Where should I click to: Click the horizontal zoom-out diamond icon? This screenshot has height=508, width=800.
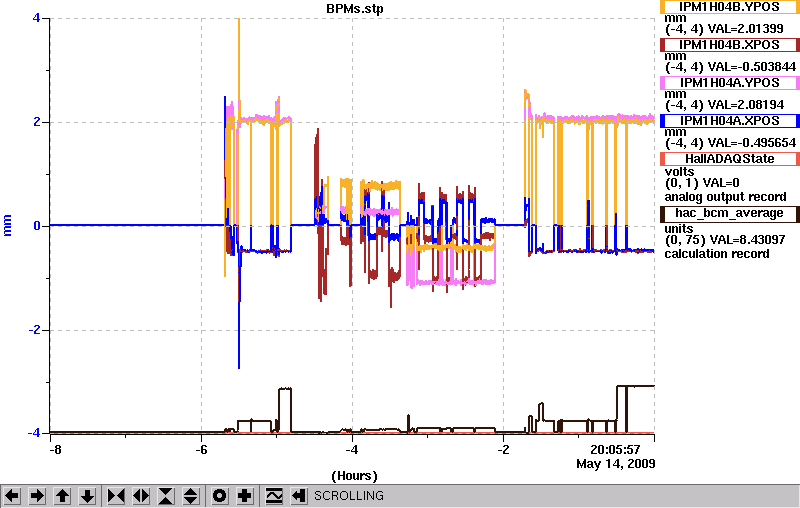tap(141, 496)
